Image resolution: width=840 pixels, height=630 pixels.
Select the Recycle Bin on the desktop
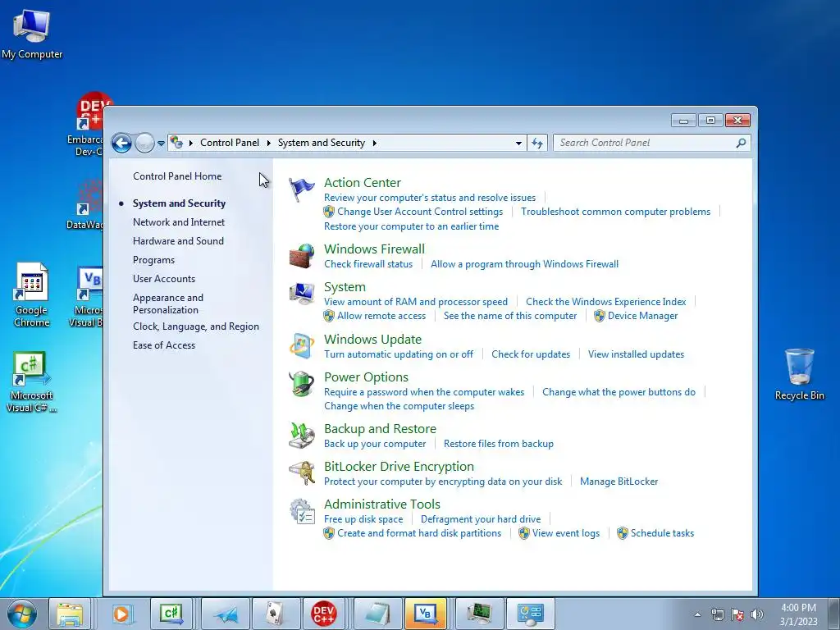coord(799,374)
